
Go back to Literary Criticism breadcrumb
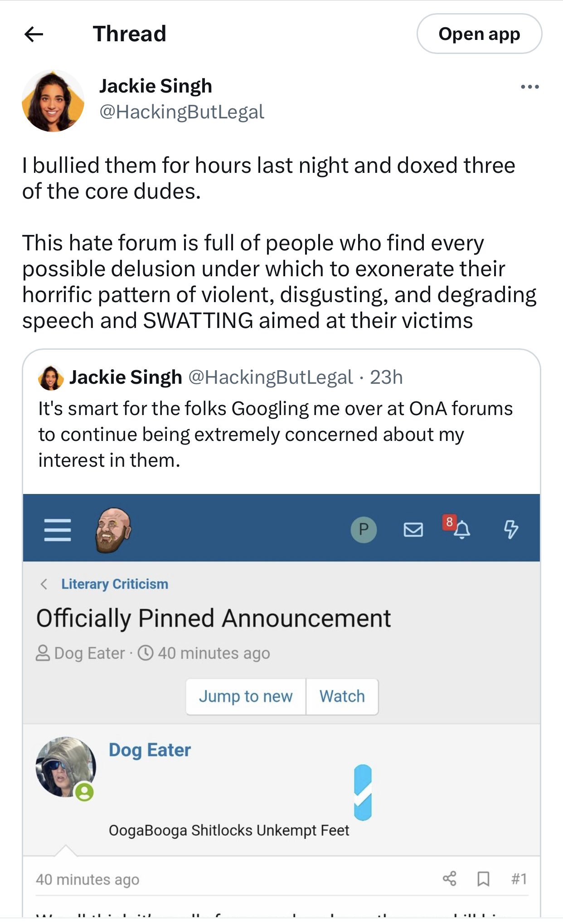point(115,584)
